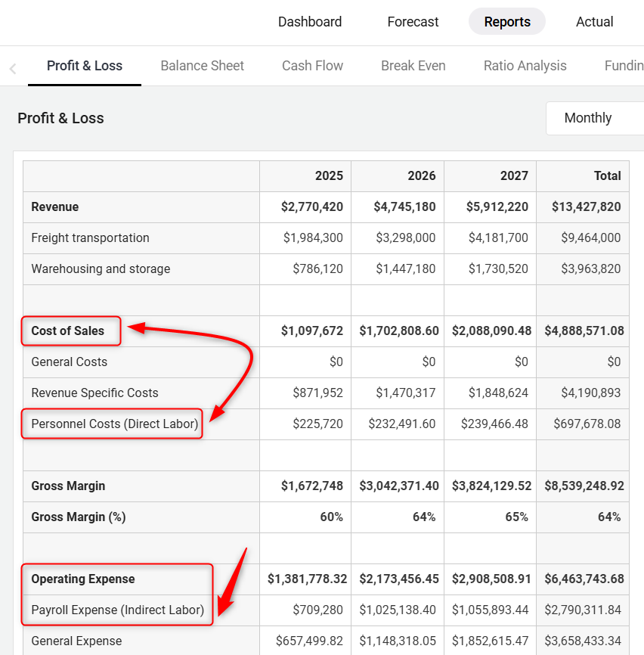Select the Operating Expense row label

pos(83,579)
